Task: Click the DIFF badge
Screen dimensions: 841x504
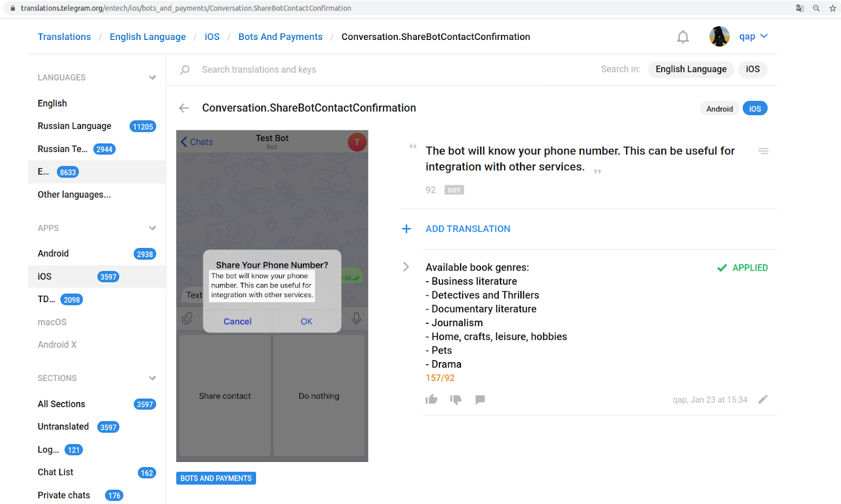Action: tap(454, 190)
